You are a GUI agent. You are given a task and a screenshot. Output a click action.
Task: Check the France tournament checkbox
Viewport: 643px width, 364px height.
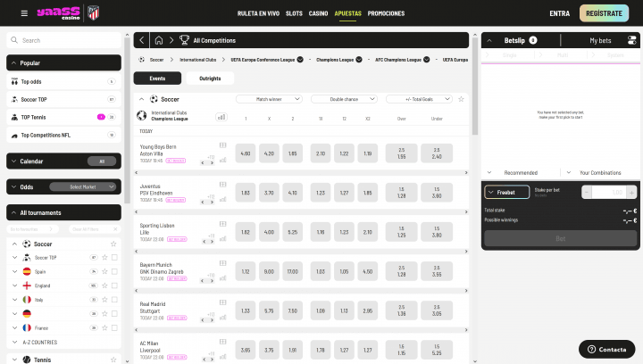pyautogui.click(x=114, y=327)
